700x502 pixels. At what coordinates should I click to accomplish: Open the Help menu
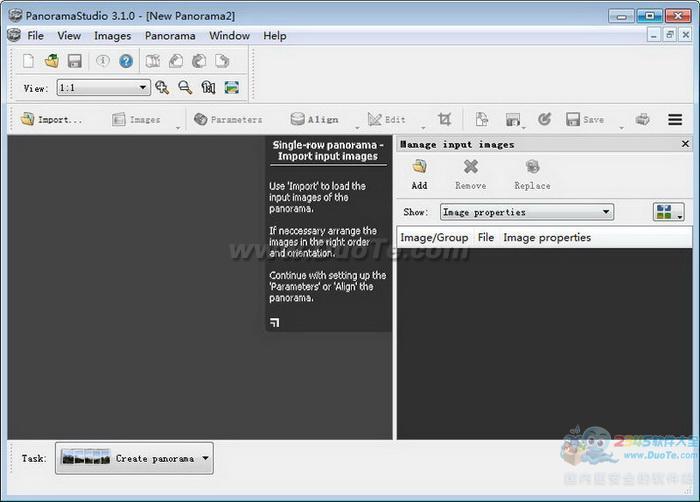point(275,36)
